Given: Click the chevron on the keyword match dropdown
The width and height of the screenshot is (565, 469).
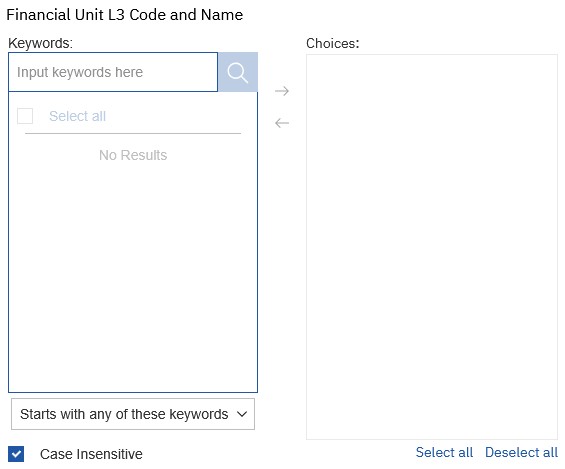Looking at the screenshot, I should click(242, 414).
